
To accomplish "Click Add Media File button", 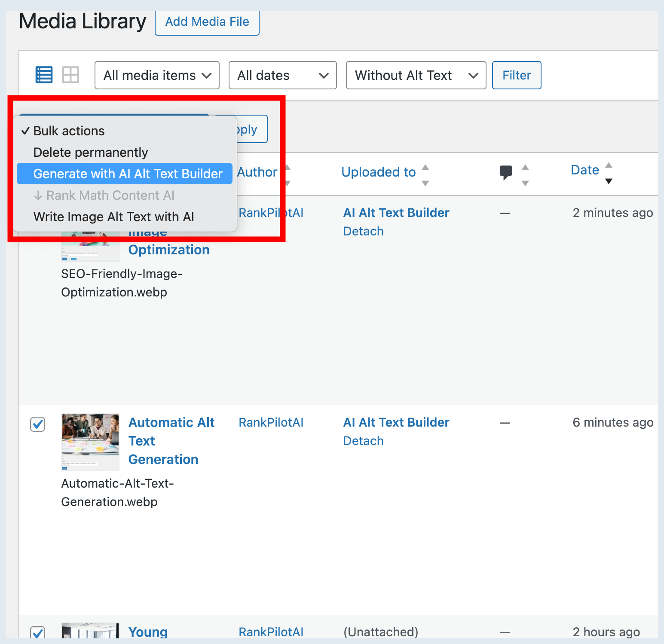I will (x=207, y=22).
